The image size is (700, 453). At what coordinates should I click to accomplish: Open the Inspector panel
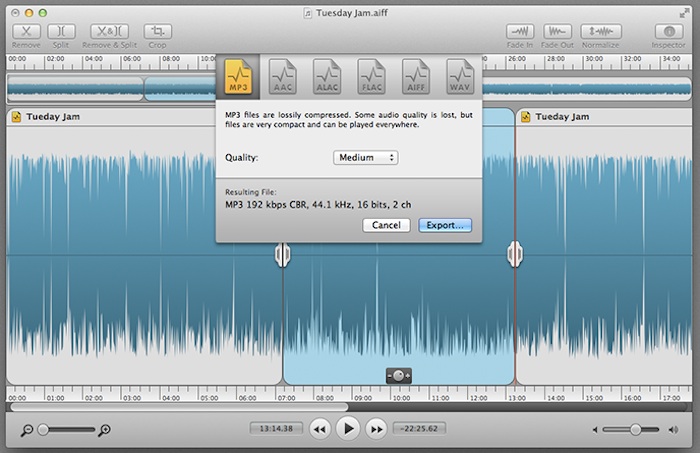pyautogui.click(x=669, y=31)
